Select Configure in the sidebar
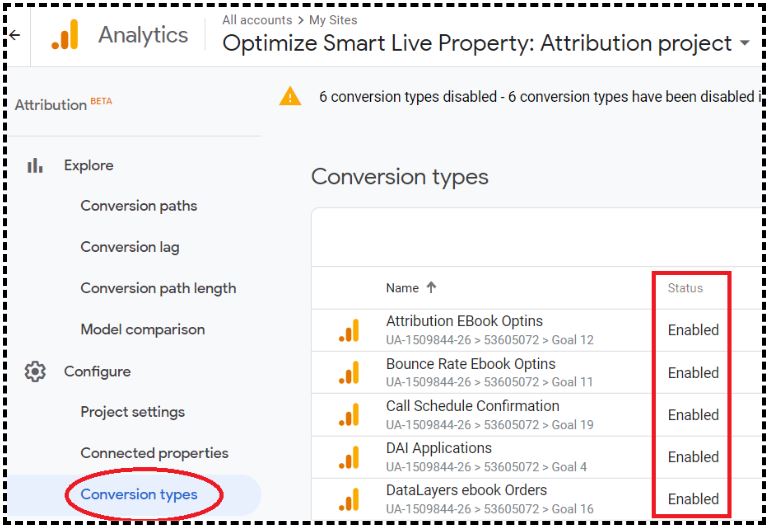The height and width of the screenshot is (530, 772). pyautogui.click(x=97, y=371)
